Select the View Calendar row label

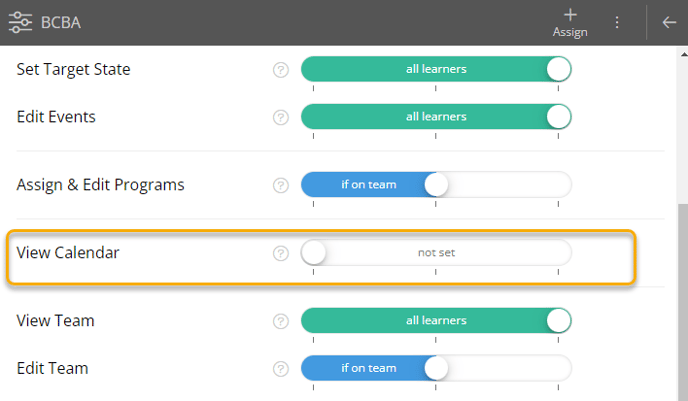coord(68,253)
